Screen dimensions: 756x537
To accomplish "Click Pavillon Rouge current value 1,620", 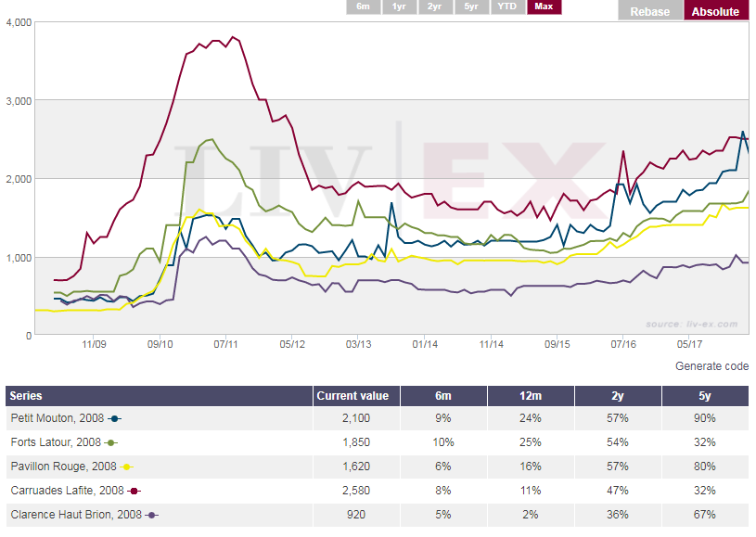I will [x=356, y=467].
